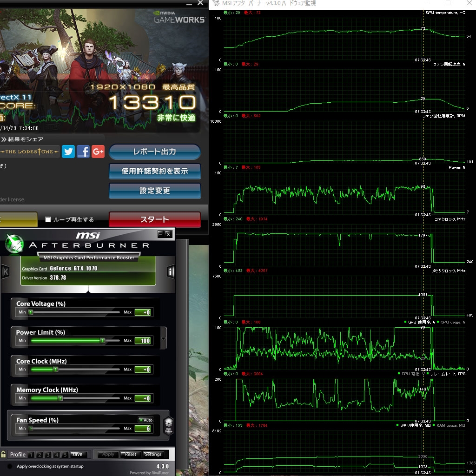The image size is (476, 476).
Task: Open the Kombustor K button
Action: (5, 271)
